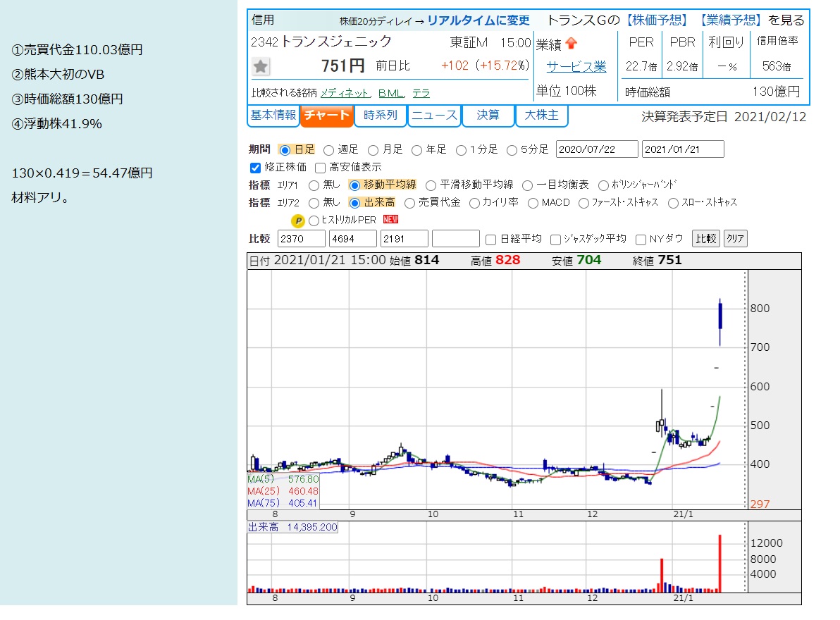The width and height of the screenshot is (840, 620).
Task: Click the MA(25) 460.48 legend
Action: 283,491
